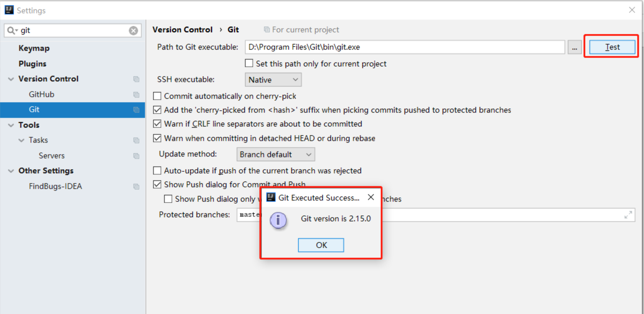The height and width of the screenshot is (314, 644).
Task: Click the project-level icon beside GitHub
Action: click(136, 94)
